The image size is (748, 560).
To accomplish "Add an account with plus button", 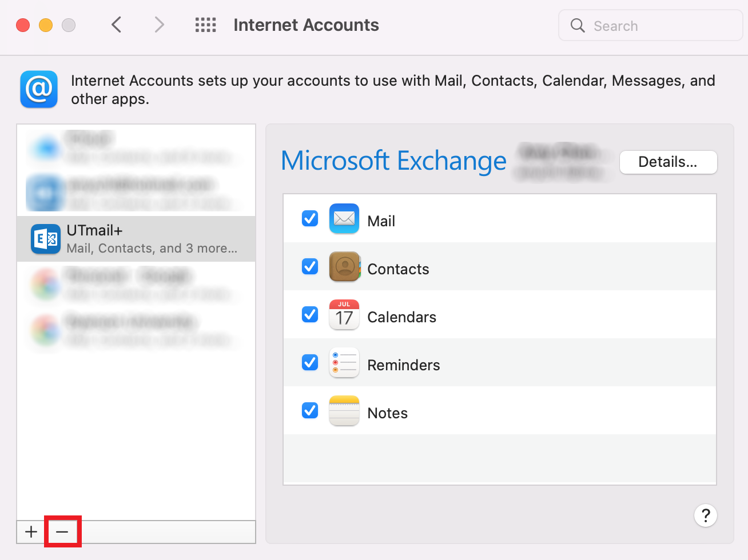I will coord(31,532).
